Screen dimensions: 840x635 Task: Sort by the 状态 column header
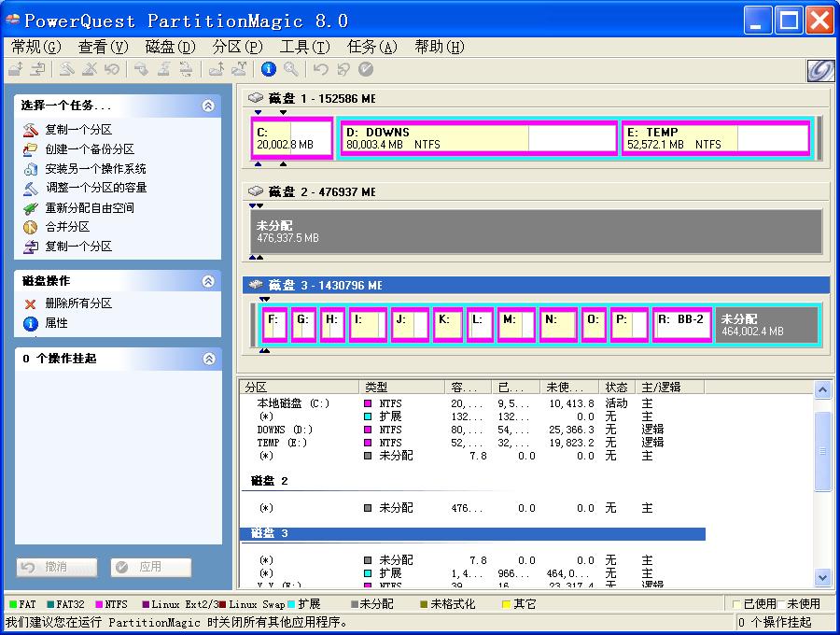coord(617,387)
